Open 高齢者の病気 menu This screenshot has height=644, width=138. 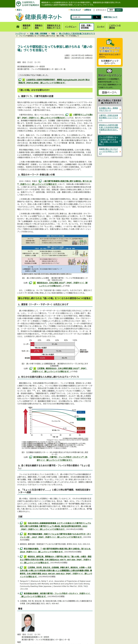point(39,27)
